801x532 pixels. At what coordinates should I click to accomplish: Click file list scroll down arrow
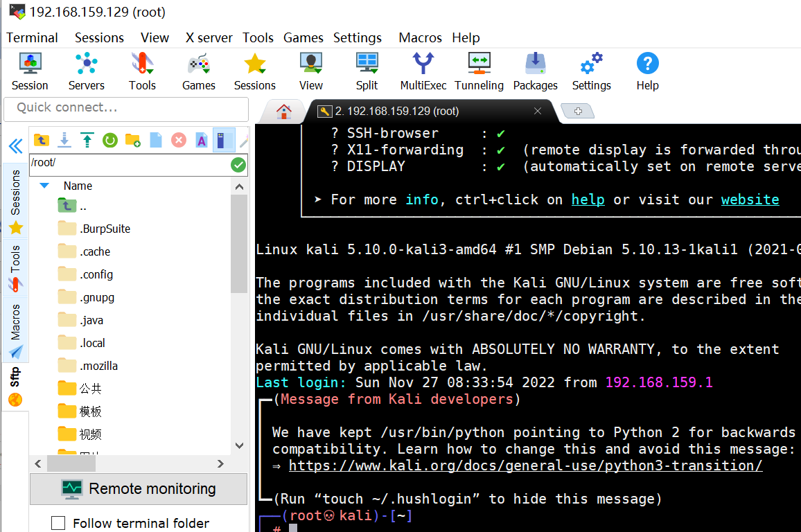click(239, 445)
